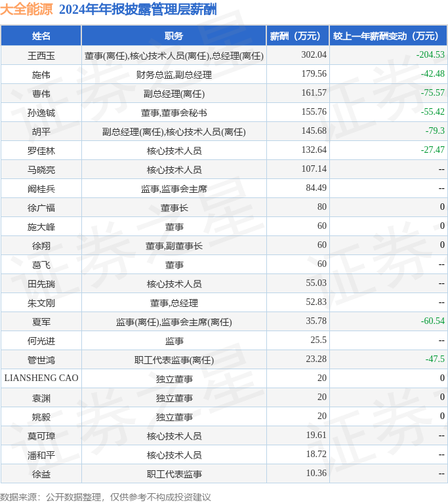Select the change value -60.54

[x=433, y=321]
